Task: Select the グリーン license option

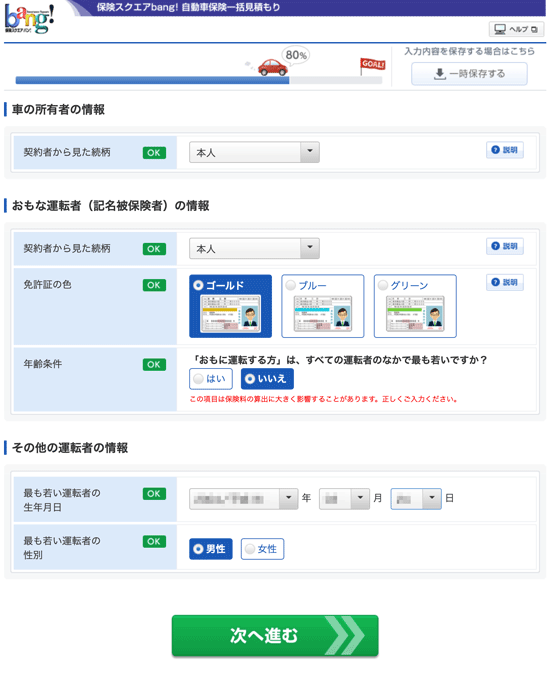Action: pyautogui.click(x=415, y=306)
